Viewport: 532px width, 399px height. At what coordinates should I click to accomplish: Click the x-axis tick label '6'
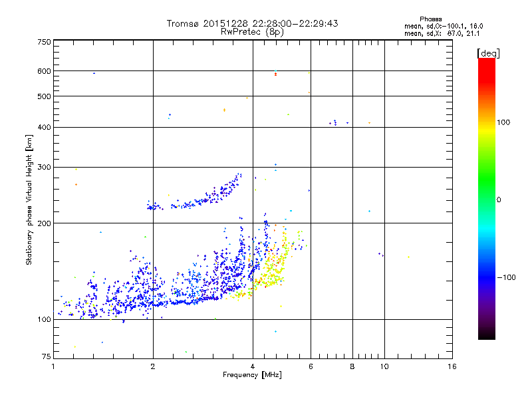[x=311, y=366]
